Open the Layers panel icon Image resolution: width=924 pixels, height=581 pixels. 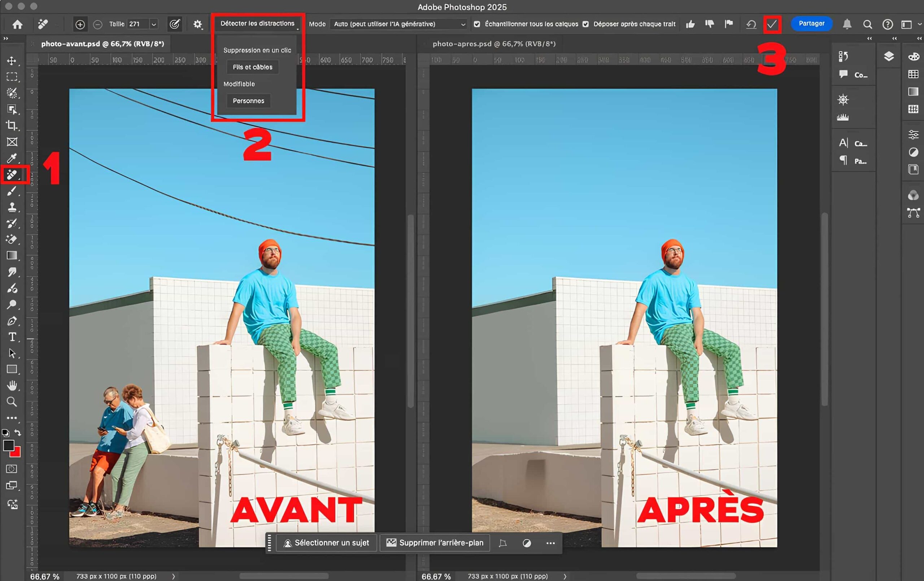pos(889,56)
